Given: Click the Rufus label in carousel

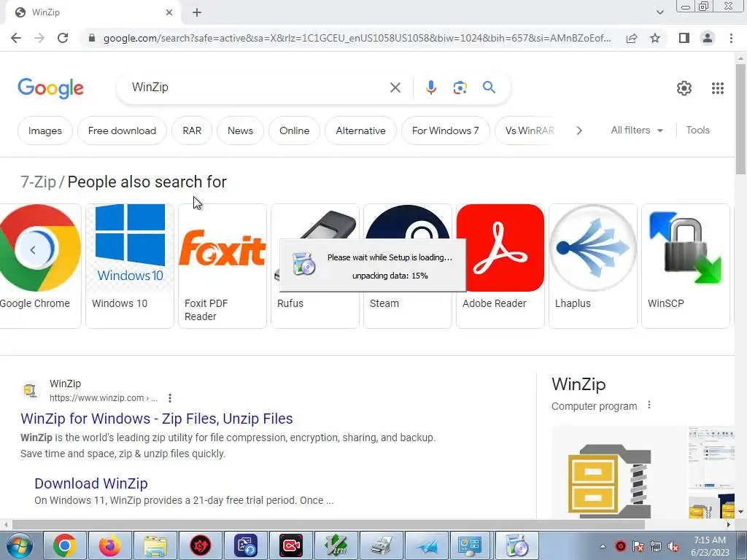Looking at the screenshot, I should point(290,303).
